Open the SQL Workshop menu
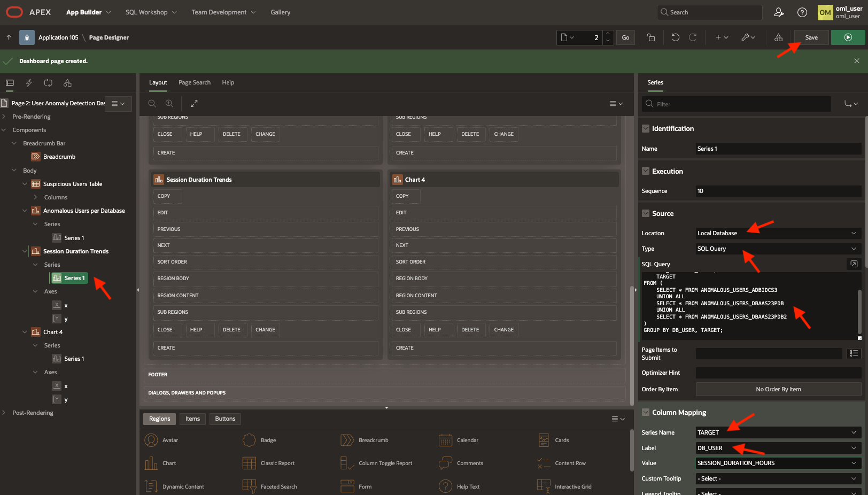The width and height of the screenshot is (868, 495). [151, 12]
